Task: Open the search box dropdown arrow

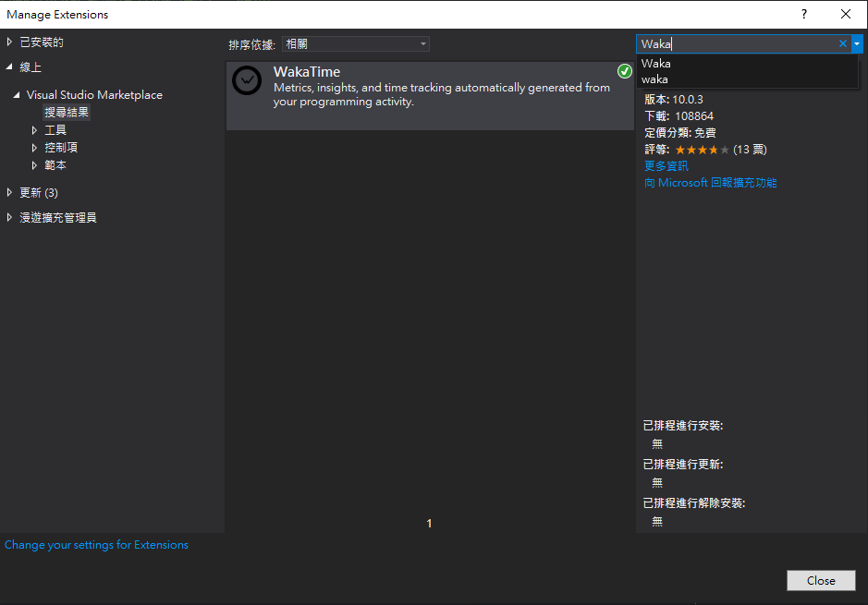Action: click(857, 43)
